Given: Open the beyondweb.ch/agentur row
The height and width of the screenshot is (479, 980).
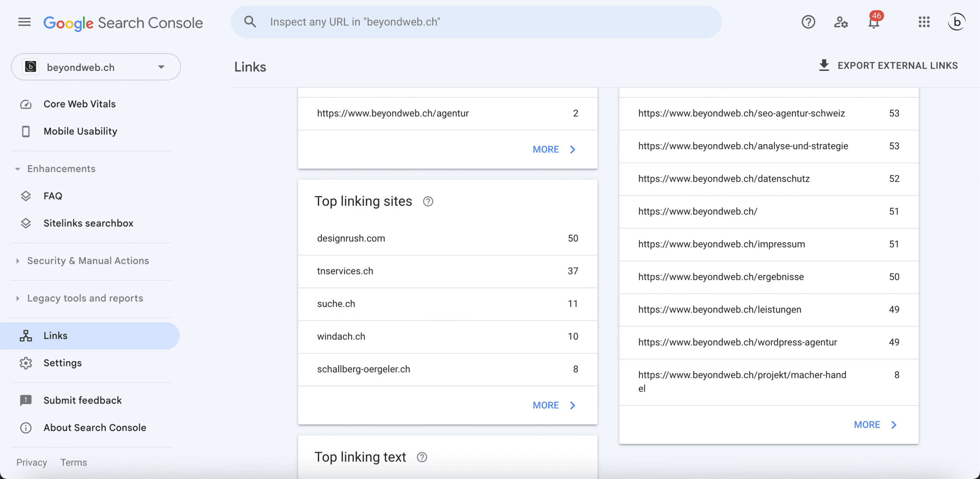Looking at the screenshot, I should point(448,113).
